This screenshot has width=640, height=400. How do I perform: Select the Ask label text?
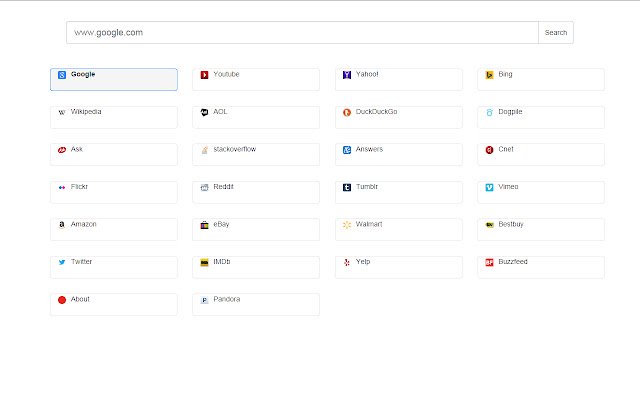coord(77,149)
